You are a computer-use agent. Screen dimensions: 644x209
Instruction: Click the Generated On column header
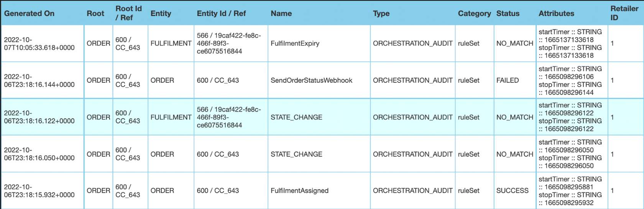(x=29, y=13)
